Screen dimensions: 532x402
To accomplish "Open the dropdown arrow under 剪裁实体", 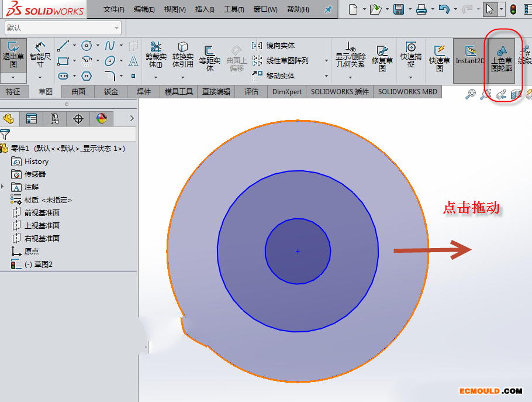I will click(x=156, y=76).
